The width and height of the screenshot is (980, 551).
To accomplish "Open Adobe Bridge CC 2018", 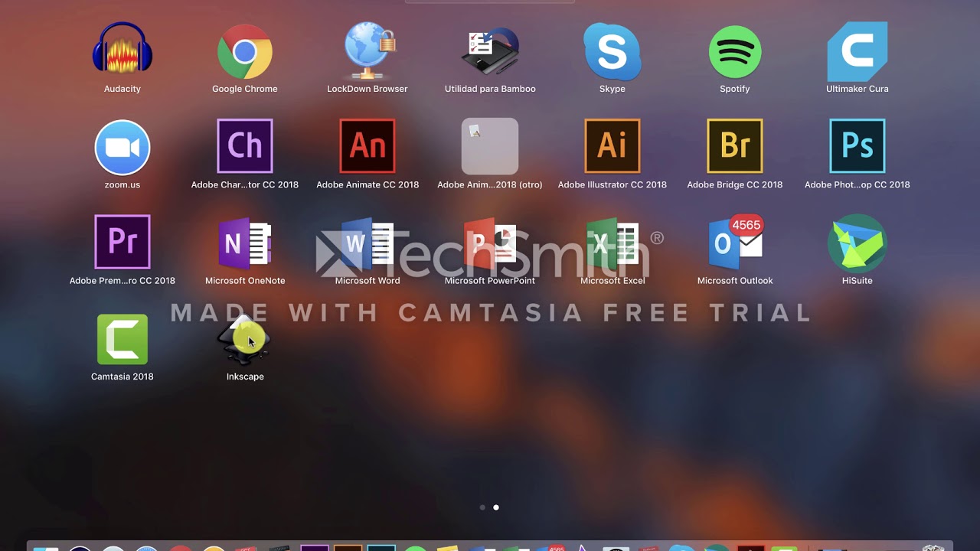I will (735, 146).
